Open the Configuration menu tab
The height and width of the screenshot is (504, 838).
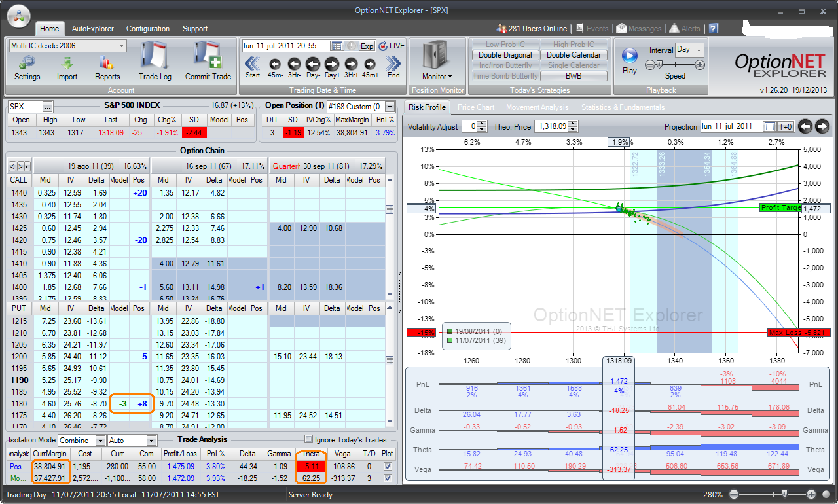tap(147, 29)
